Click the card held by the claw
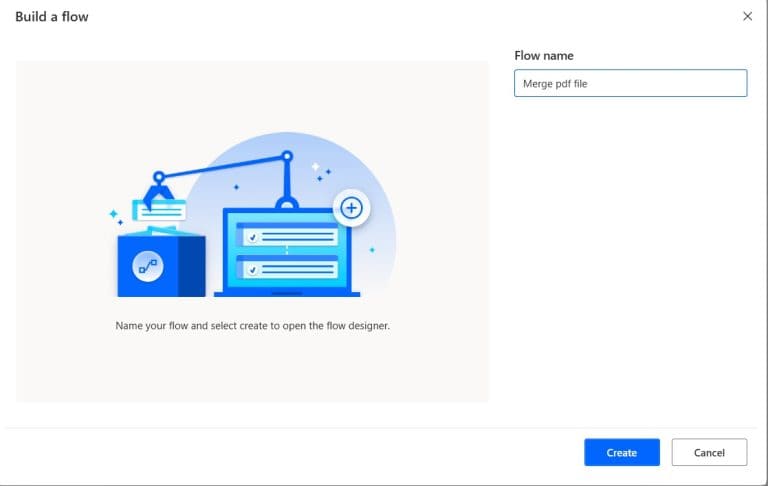768x486 pixels. [x=160, y=210]
